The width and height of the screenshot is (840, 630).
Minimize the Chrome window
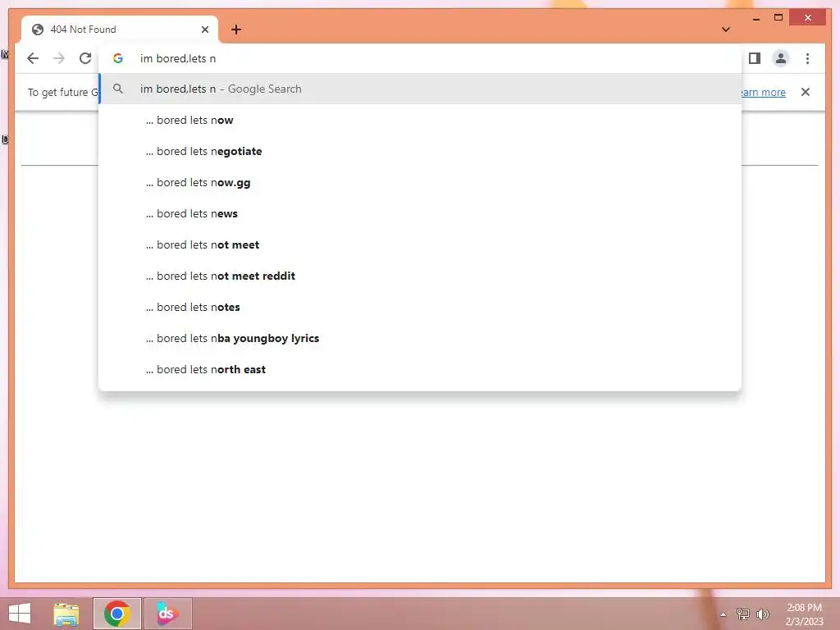tap(756, 18)
